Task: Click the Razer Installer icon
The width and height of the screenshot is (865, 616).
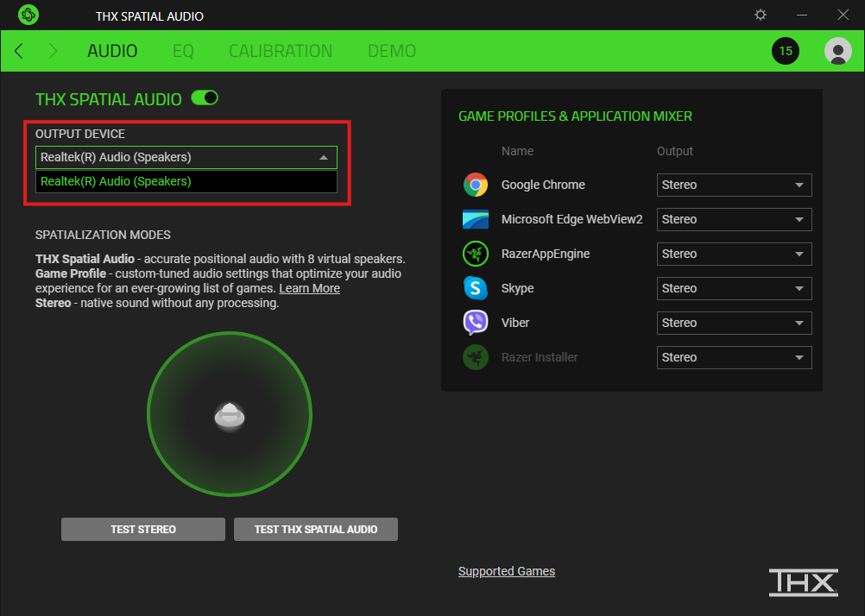Action: point(476,357)
